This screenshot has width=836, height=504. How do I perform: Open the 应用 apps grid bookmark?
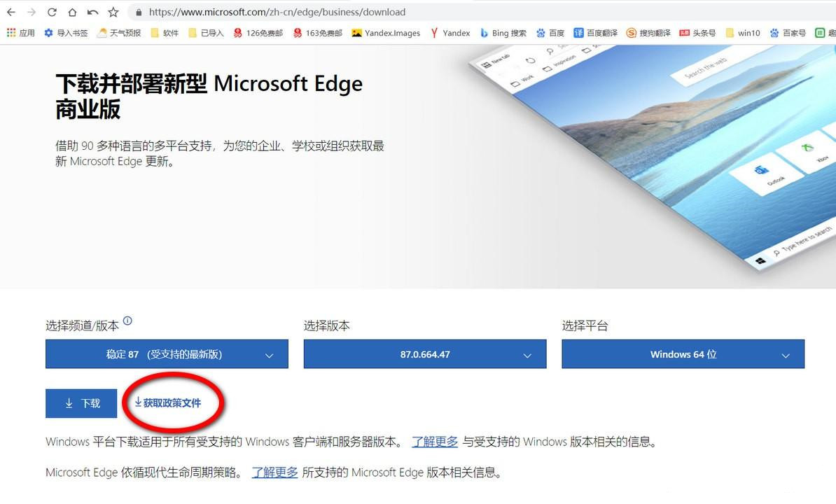(x=20, y=33)
